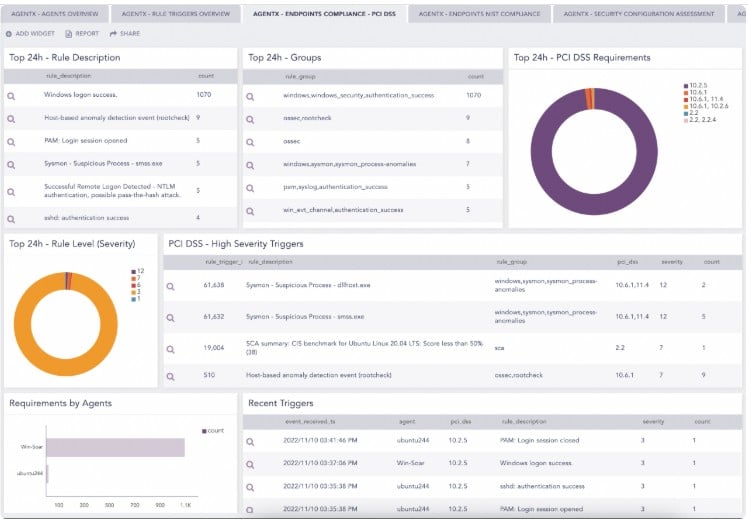Click 'Windows logon success.' rule description text
The height and width of the screenshot is (525, 748).
(81, 95)
